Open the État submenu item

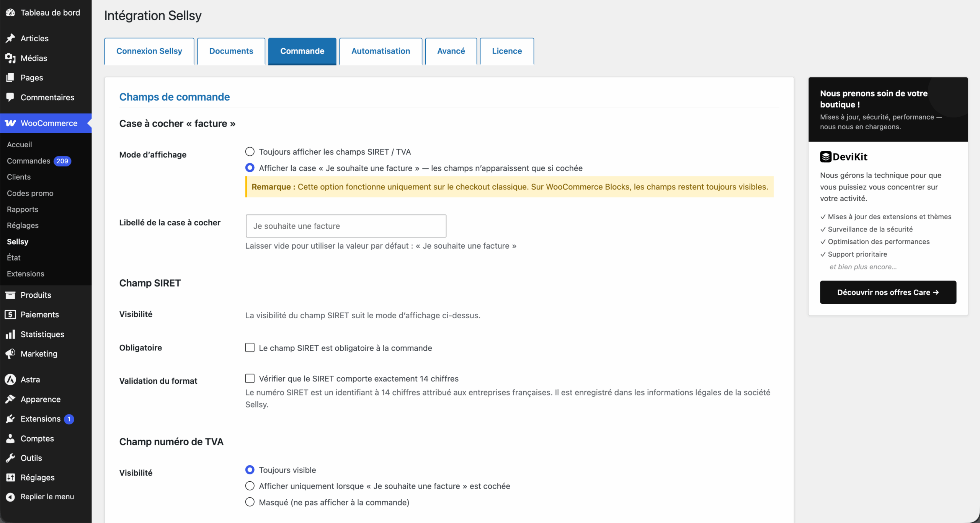pos(14,258)
